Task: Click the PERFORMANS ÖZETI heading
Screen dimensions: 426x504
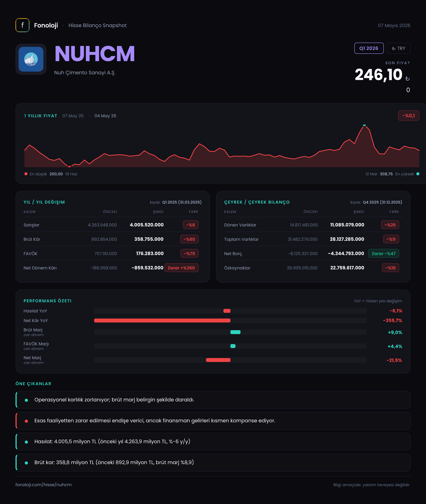Action: point(48,301)
